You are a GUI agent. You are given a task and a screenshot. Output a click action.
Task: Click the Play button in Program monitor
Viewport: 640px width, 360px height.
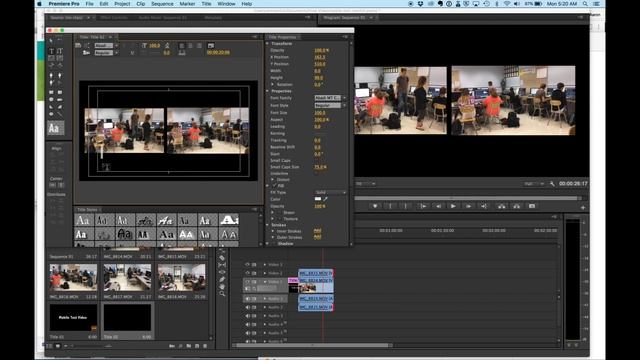tap(453, 207)
